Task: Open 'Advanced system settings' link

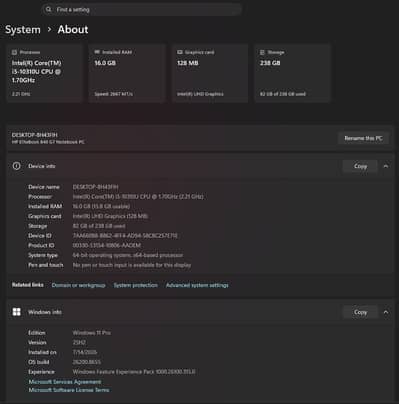Action: pyautogui.click(x=197, y=285)
